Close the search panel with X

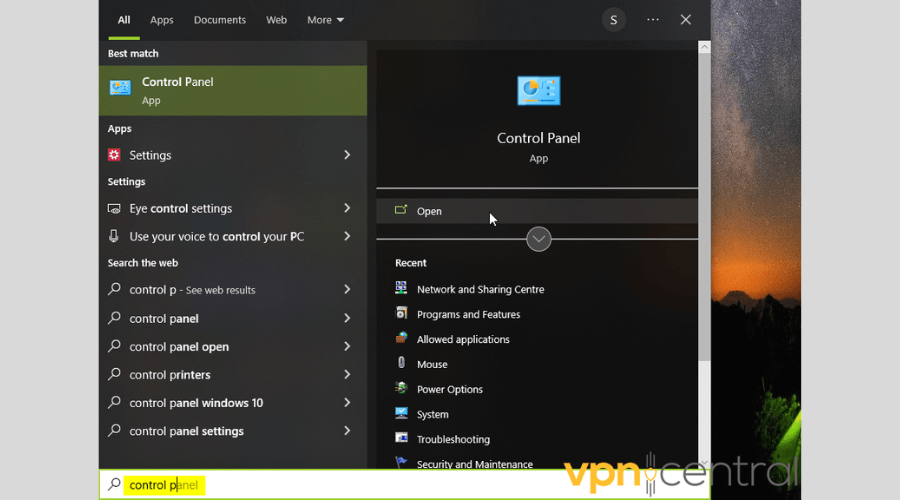(685, 20)
